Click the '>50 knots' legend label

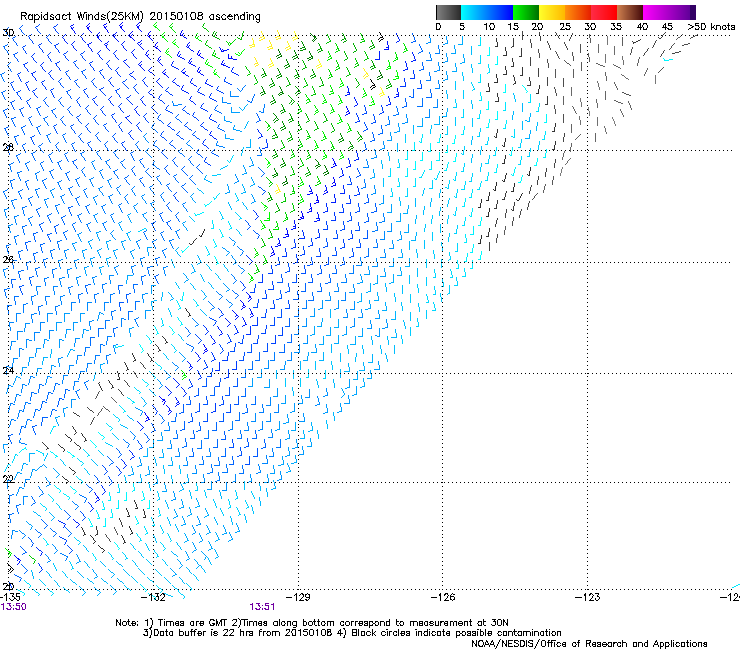[x=711, y=27]
